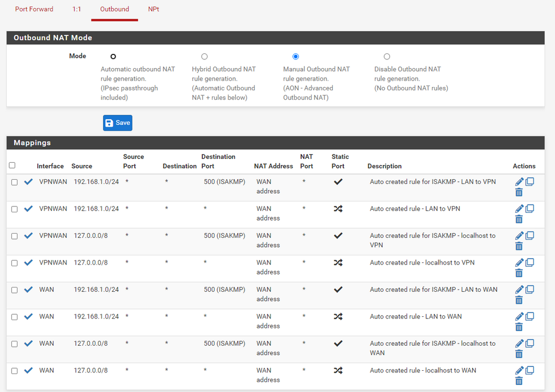Viewport: 555px width, 392px height.
Task: Edit the ISAKMP localhost to WAN rule
Action: coord(519,344)
